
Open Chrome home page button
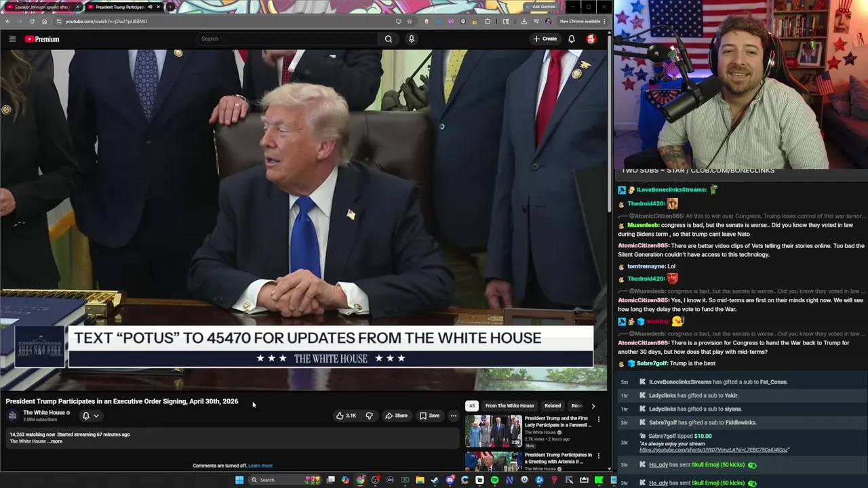coord(44,21)
